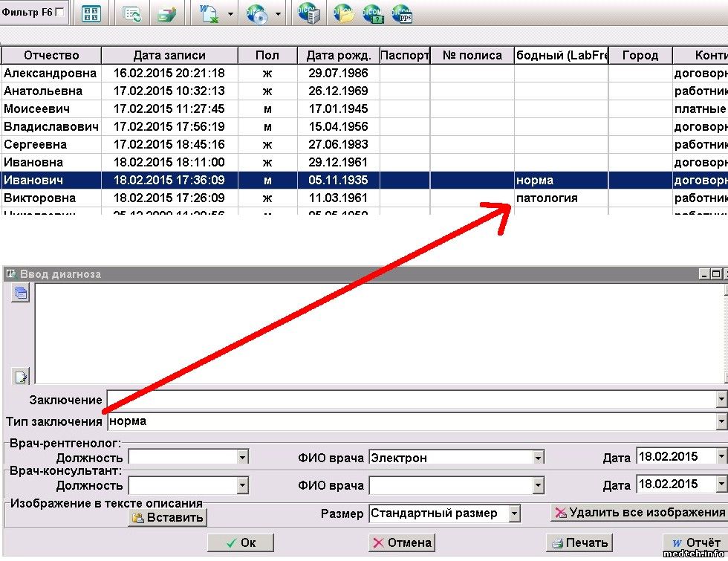Click the Word export document icon

[209, 13]
